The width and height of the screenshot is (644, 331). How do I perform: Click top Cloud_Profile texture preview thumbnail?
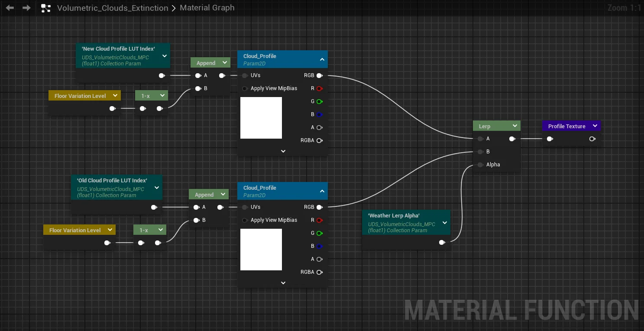pos(261,118)
